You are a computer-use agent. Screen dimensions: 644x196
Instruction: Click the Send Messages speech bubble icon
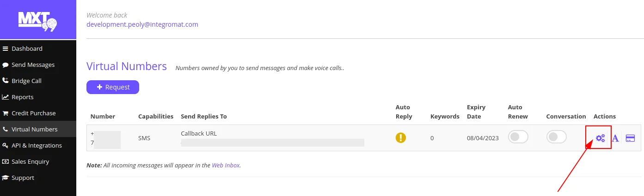click(6, 65)
